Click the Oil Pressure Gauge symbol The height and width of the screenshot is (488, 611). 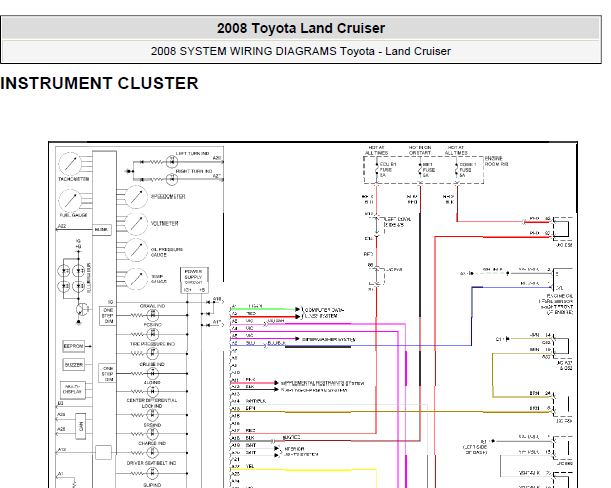coord(136,250)
